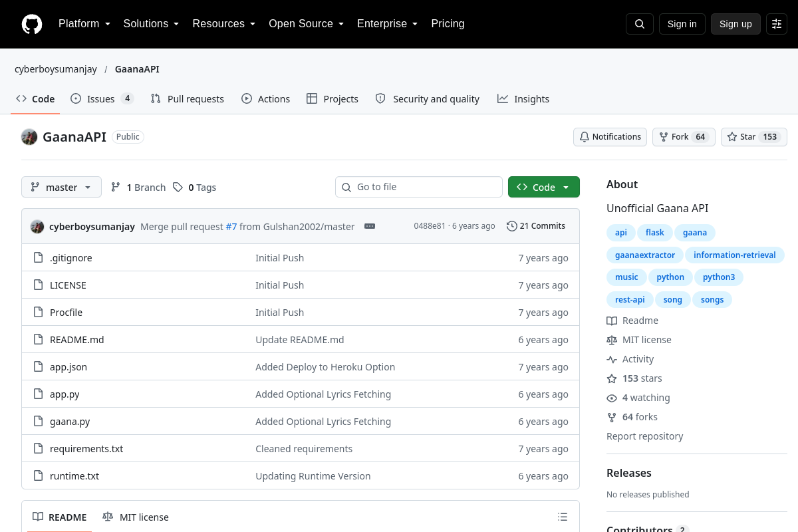
Task: Click the Sign in button
Action: pyautogui.click(x=682, y=24)
